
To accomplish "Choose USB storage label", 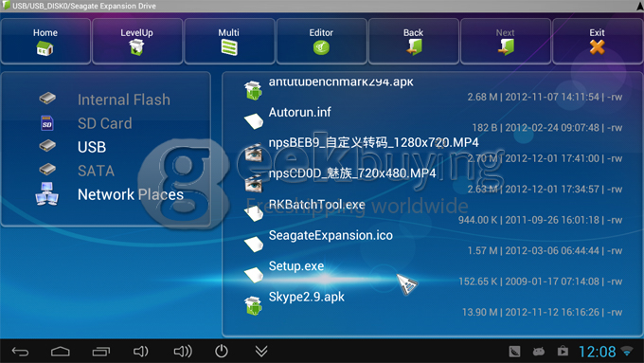I will [x=92, y=147].
